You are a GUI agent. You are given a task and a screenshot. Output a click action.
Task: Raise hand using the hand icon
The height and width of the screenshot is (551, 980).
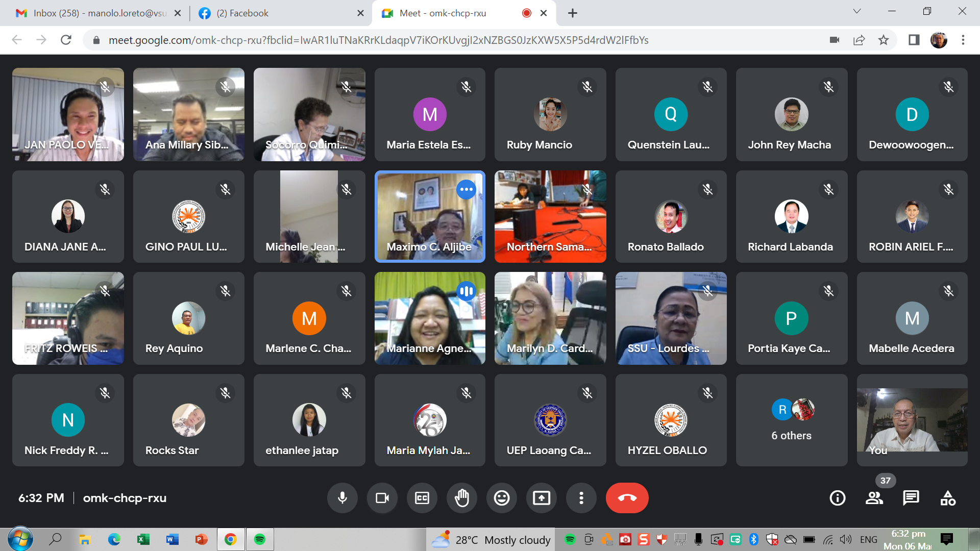(x=461, y=498)
